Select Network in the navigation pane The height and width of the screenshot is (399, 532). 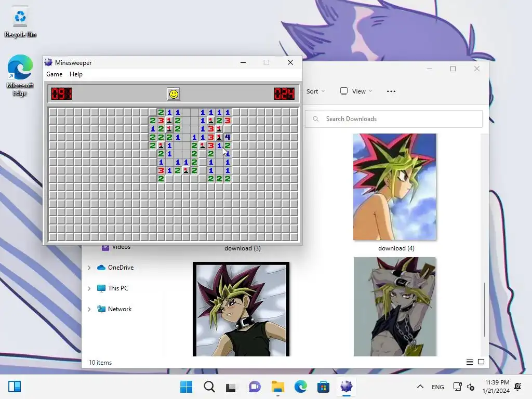114,309
